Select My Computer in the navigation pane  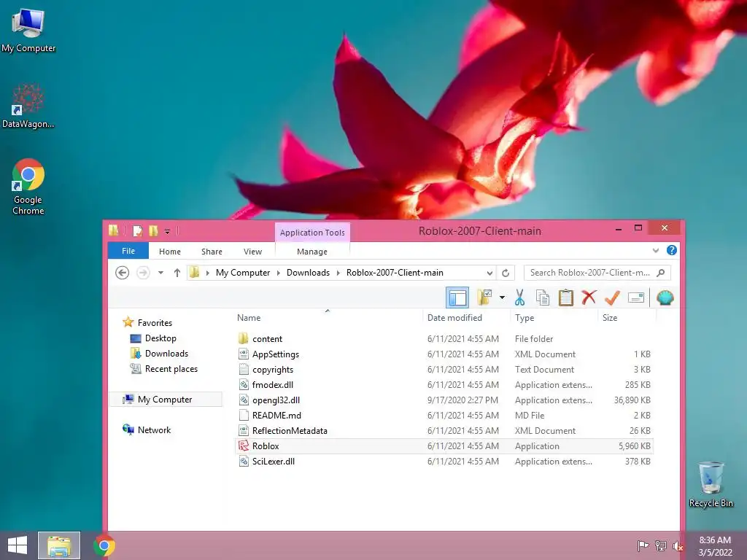point(165,399)
